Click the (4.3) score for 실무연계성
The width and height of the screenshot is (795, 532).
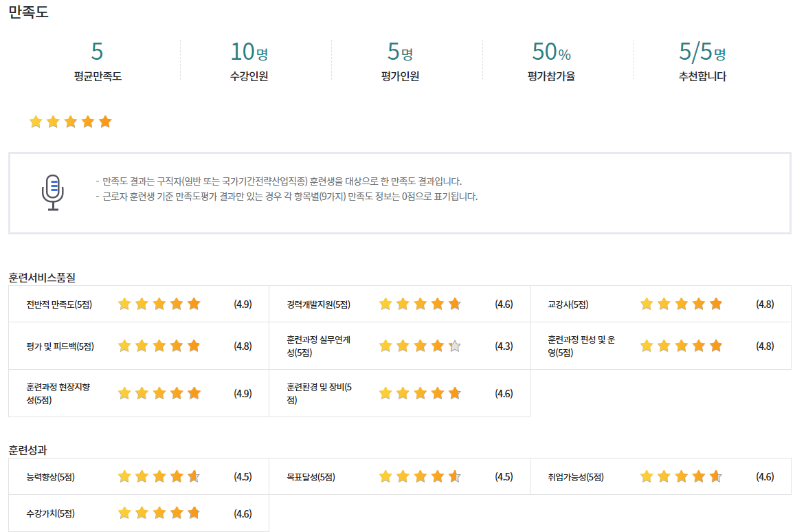tap(504, 346)
